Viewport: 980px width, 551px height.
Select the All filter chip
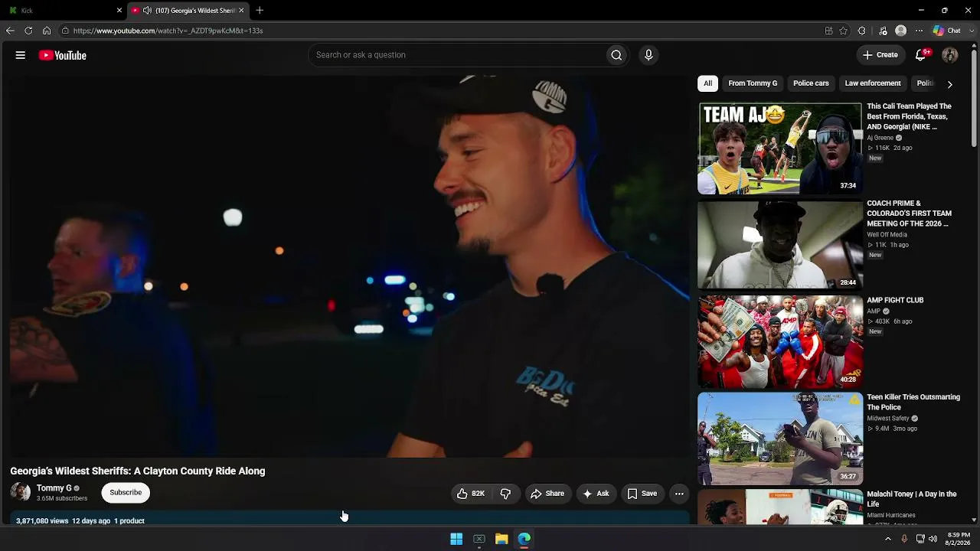(708, 83)
